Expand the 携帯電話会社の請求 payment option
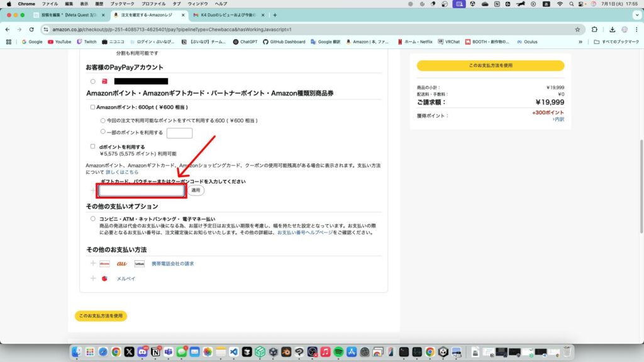 (93, 263)
